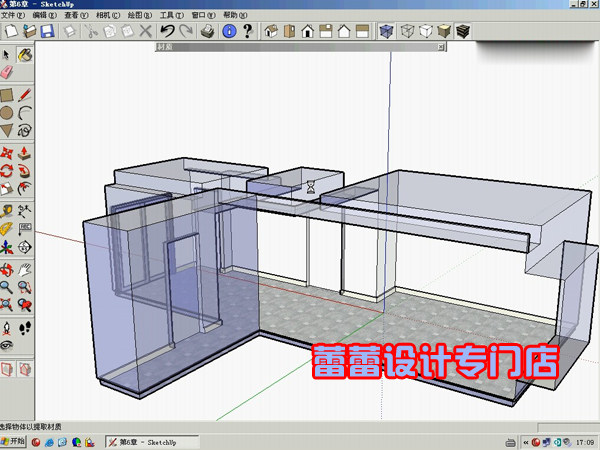The image size is (600, 450).
Task: Pick the Freehand drawing tool
Action: [24, 130]
